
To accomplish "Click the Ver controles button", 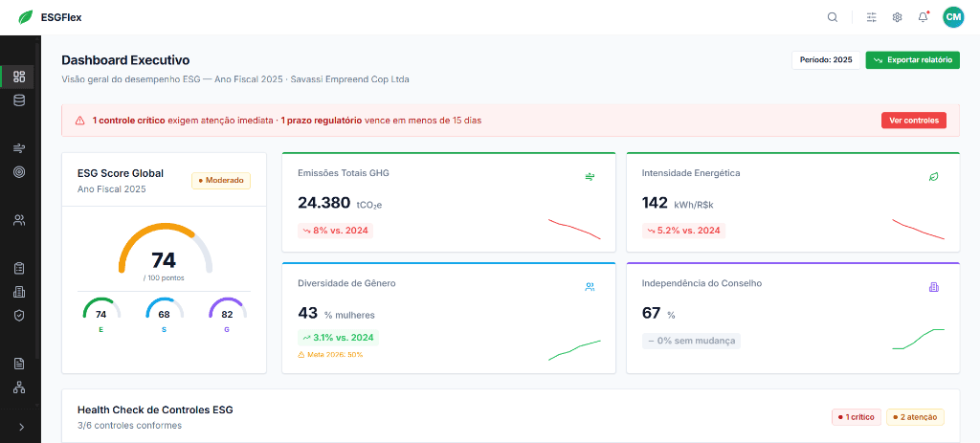I will (x=914, y=120).
